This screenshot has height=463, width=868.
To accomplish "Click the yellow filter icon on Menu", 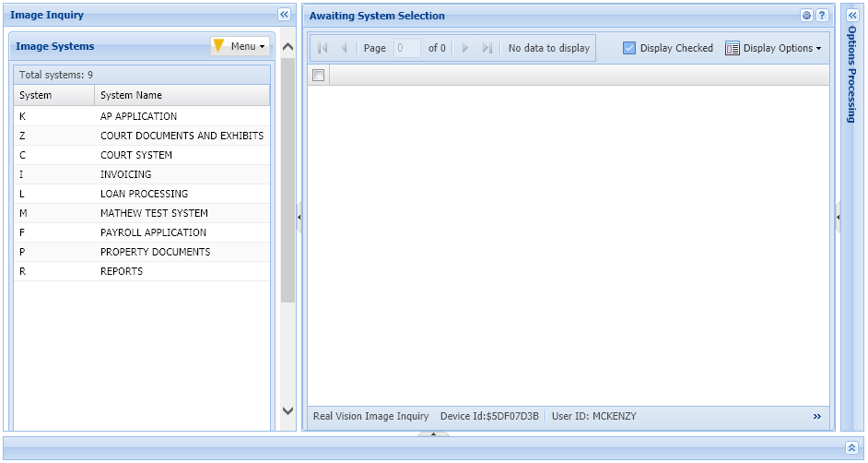I will tap(218, 46).
